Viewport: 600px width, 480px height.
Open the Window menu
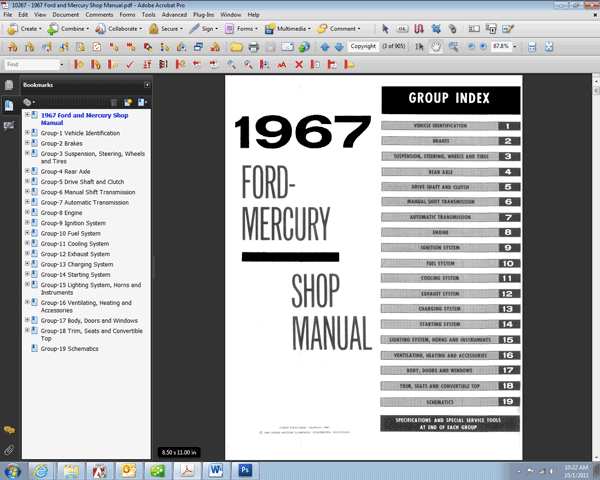(x=230, y=15)
